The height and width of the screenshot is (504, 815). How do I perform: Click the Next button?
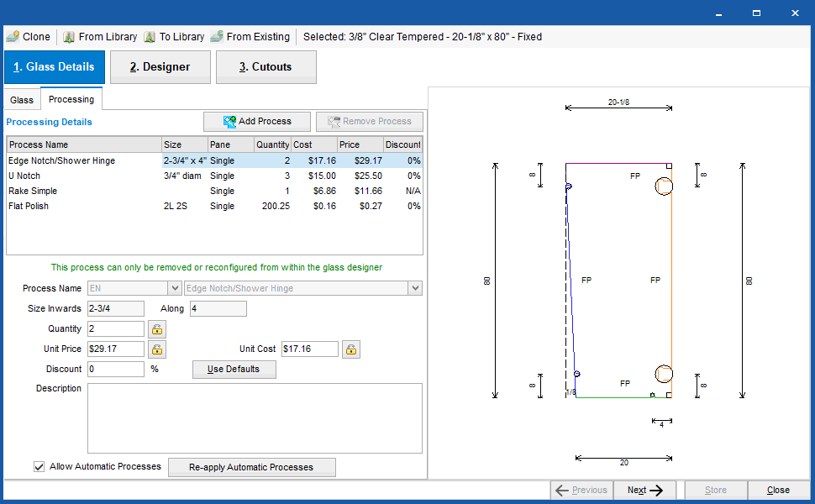click(x=644, y=489)
